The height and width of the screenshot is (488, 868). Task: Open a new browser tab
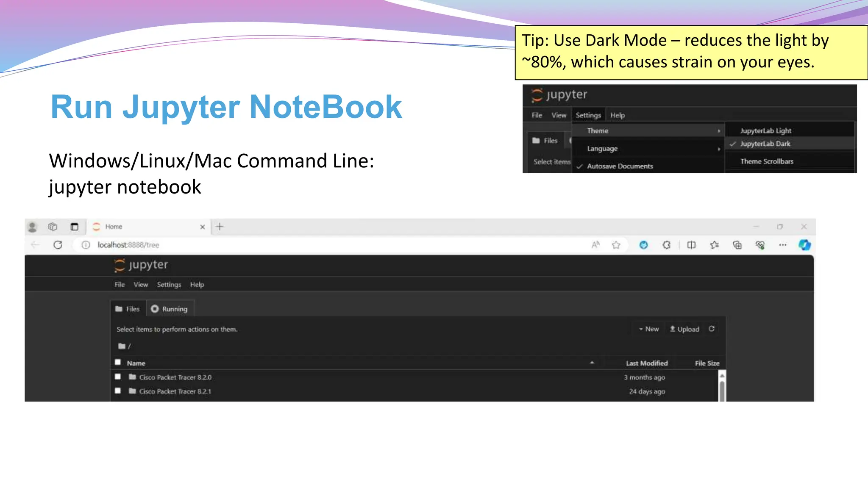pyautogui.click(x=220, y=227)
